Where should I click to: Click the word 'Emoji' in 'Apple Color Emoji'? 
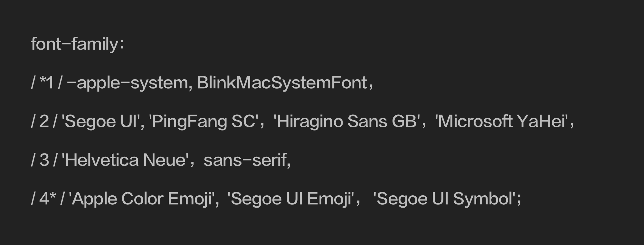tap(189, 199)
